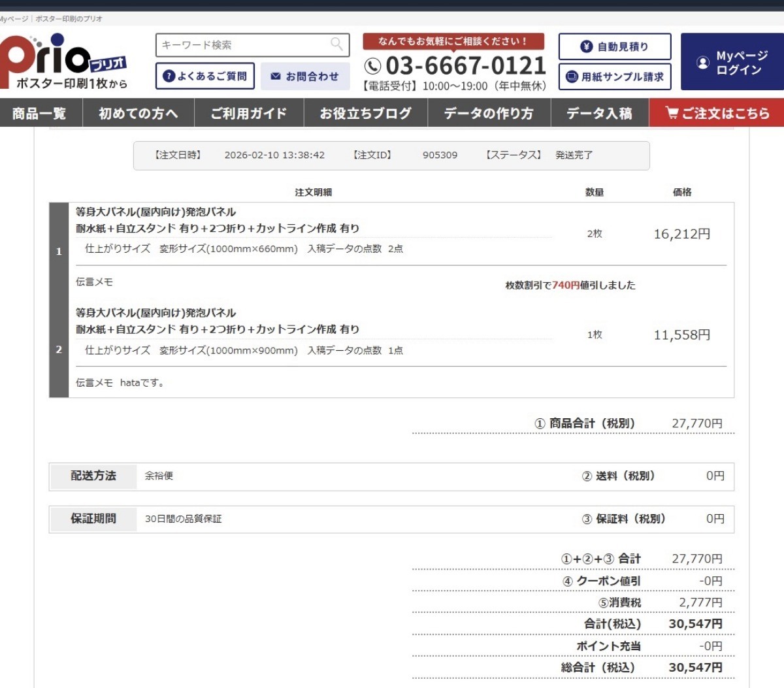Click the キーワード検索 input field
This screenshot has width=784, height=688.
(x=242, y=45)
